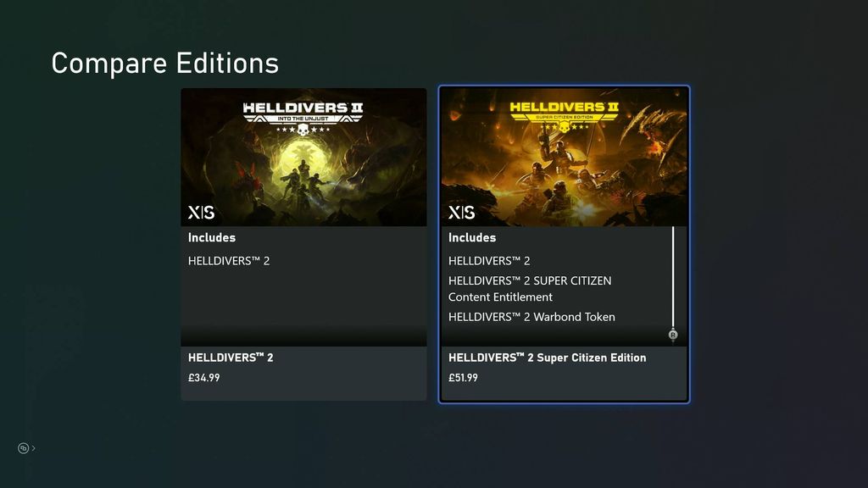Screen dimensions: 868x488
Task: Expand the chevron next to the controller icon
Action: (x=33, y=447)
